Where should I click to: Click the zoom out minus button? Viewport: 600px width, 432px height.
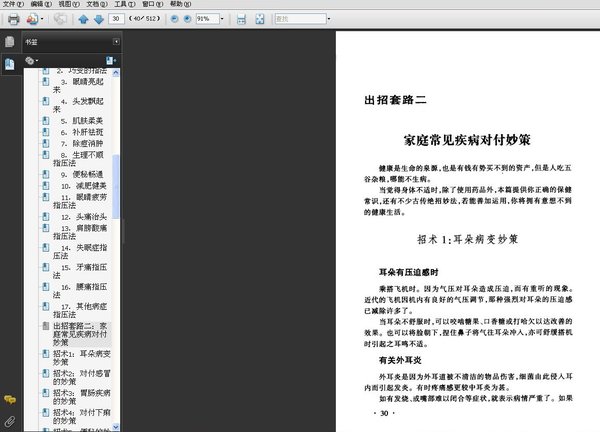pos(174,19)
